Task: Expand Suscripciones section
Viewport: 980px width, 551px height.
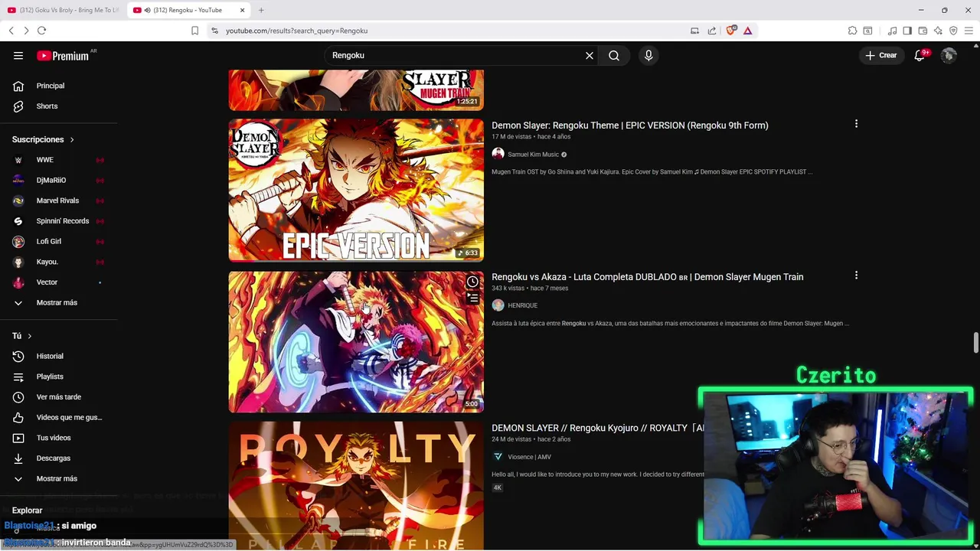Action: coord(43,139)
